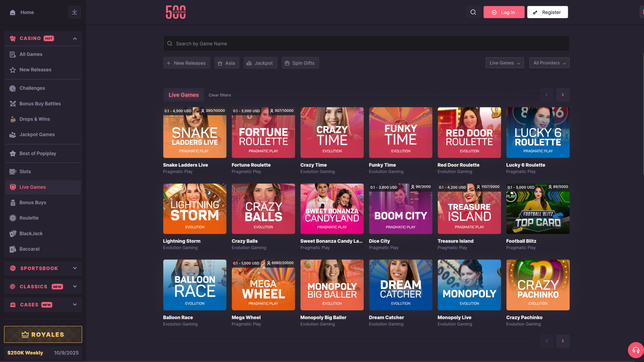Open the All Providers dropdown
The width and height of the screenshot is (644, 362).
tap(549, 63)
